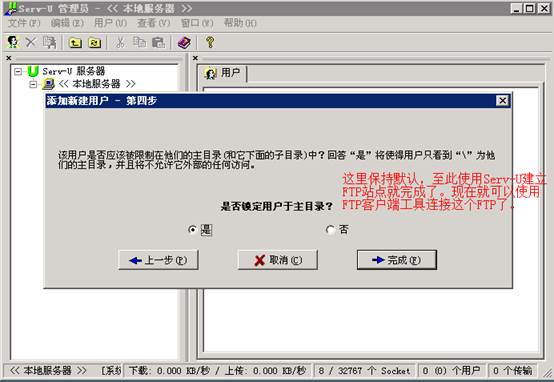Minimize the Serv-U main window

coord(517,8)
